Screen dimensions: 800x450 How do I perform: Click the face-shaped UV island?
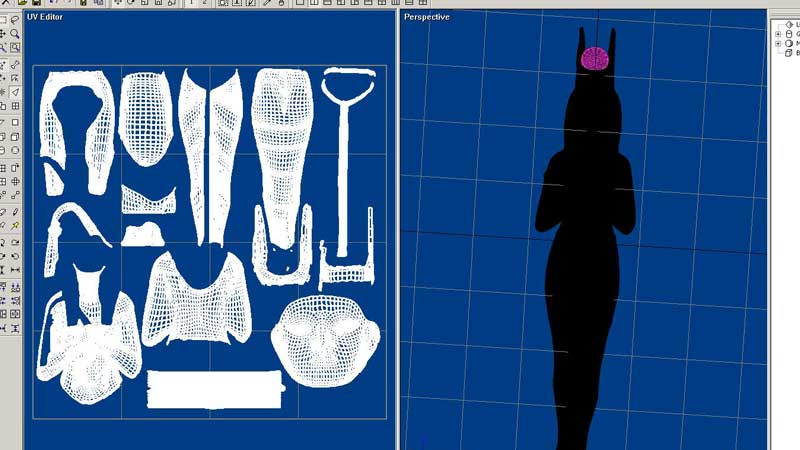tap(326, 340)
